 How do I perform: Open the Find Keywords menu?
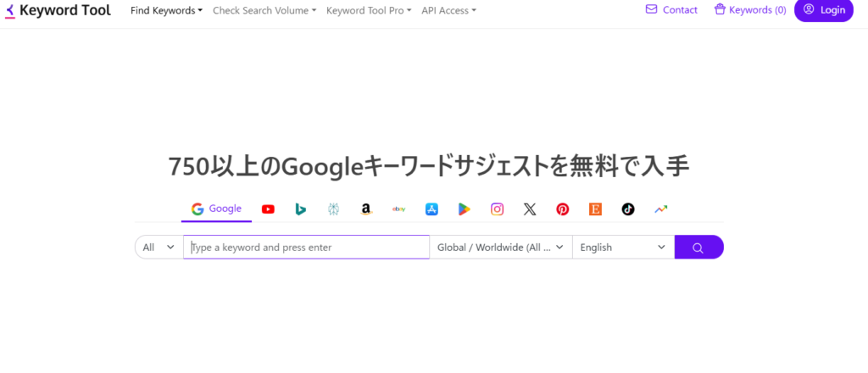tap(166, 10)
